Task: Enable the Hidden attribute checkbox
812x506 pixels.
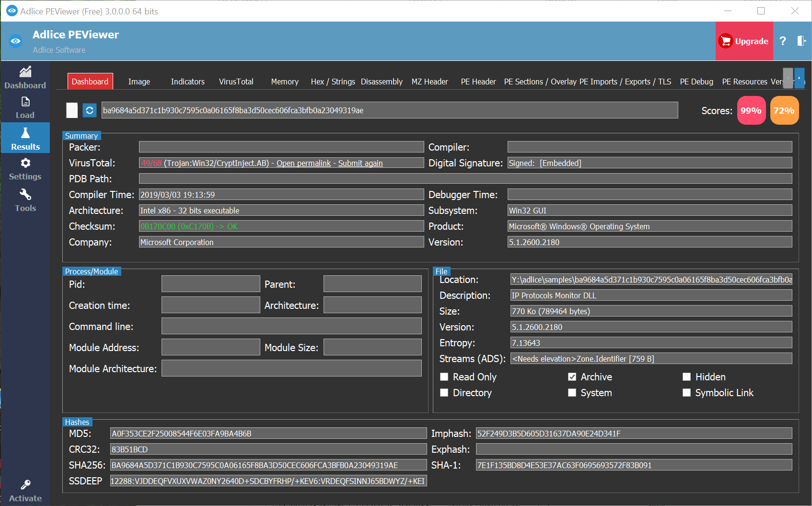Action: (687, 377)
